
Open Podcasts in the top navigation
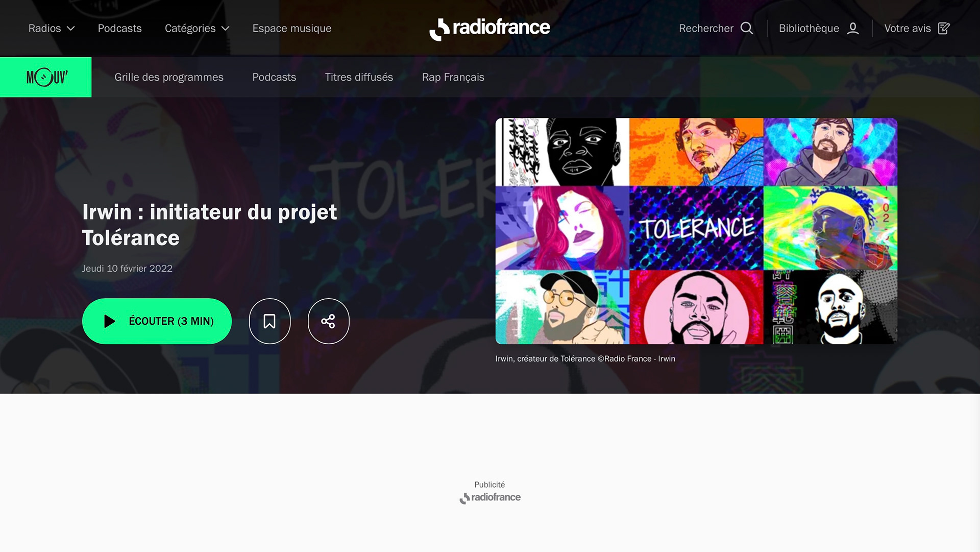click(119, 29)
